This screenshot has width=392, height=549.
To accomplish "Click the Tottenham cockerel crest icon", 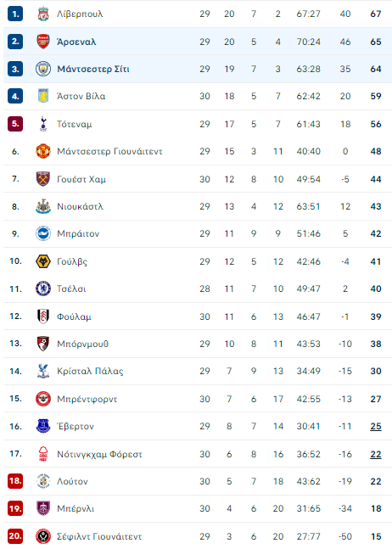I will point(43,124).
